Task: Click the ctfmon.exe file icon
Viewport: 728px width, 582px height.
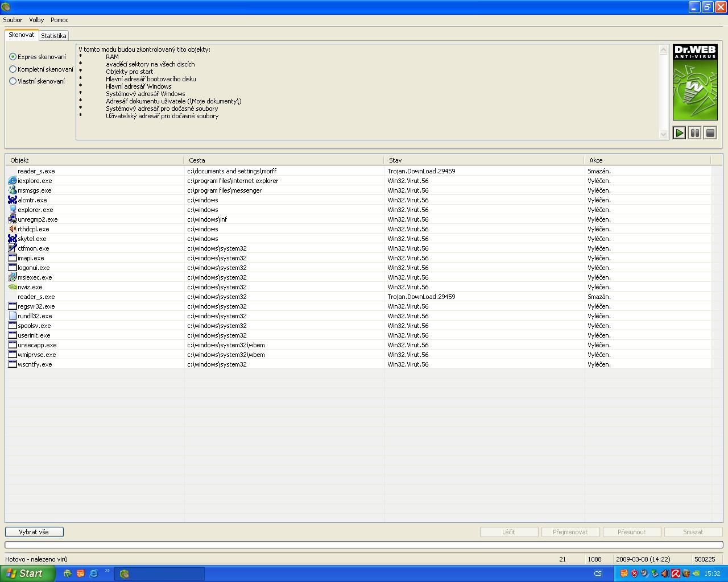Action: click(13, 248)
